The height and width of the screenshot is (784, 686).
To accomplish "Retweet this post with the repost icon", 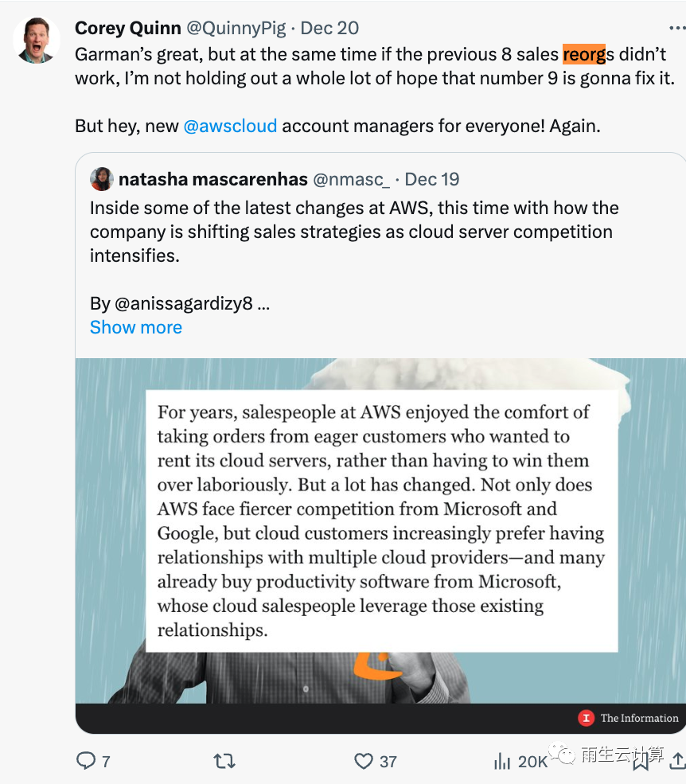I will point(225,761).
